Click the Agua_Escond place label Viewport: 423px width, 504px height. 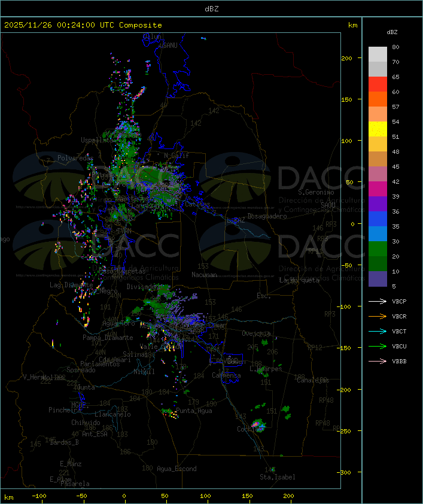pos(176,469)
